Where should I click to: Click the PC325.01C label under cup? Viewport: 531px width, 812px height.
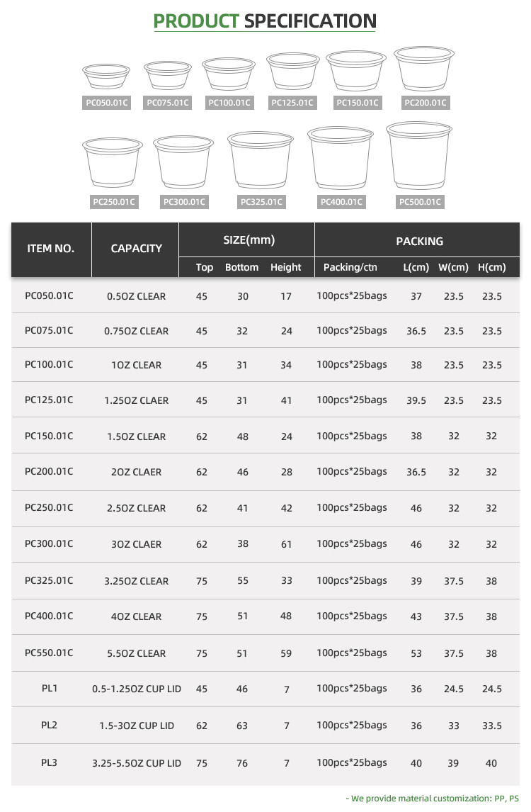[x=261, y=202]
